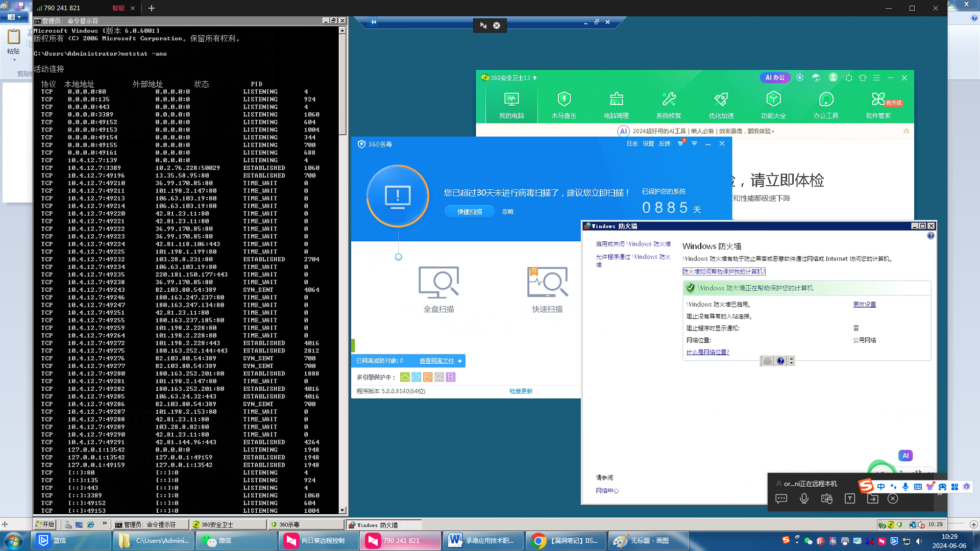Screen dimensions: 980x551
Task: Open 设置 in 360杀毒 header
Action: coord(648,144)
